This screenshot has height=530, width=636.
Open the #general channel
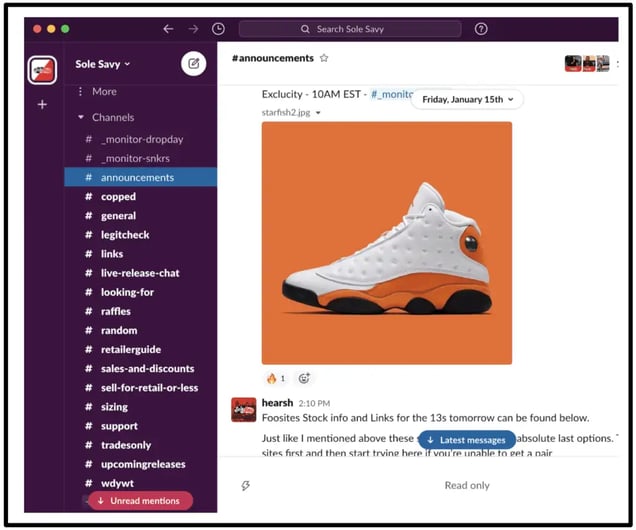point(140,216)
